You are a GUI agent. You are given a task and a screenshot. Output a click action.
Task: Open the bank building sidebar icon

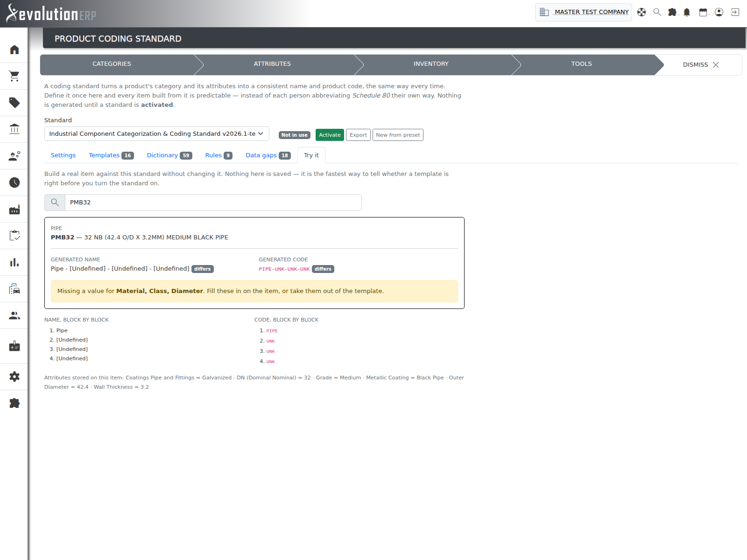click(x=14, y=129)
